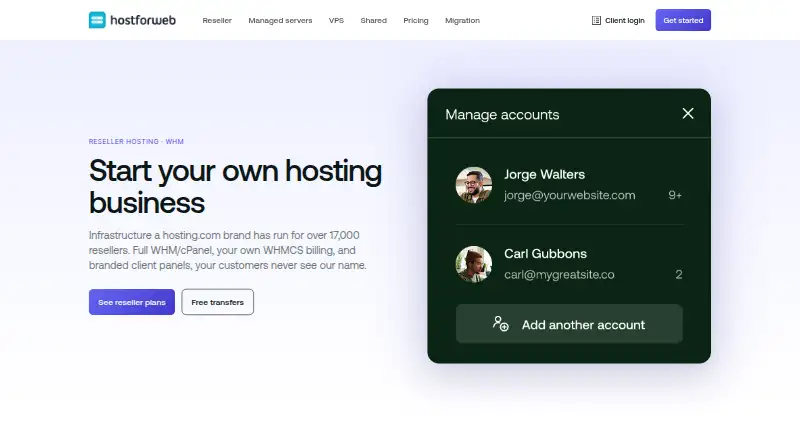Click the Free transfers button

pyautogui.click(x=217, y=302)
